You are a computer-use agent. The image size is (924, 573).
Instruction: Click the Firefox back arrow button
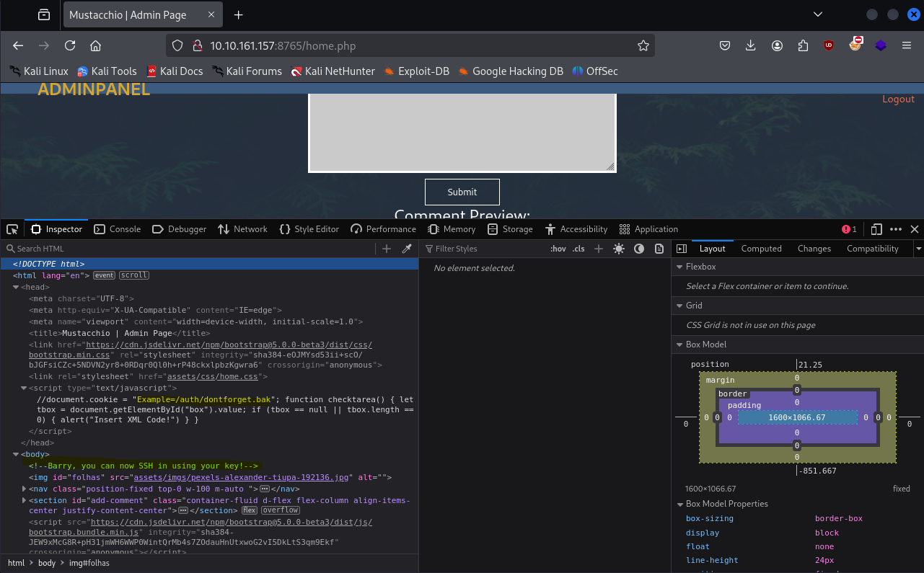tap(18, 45)
